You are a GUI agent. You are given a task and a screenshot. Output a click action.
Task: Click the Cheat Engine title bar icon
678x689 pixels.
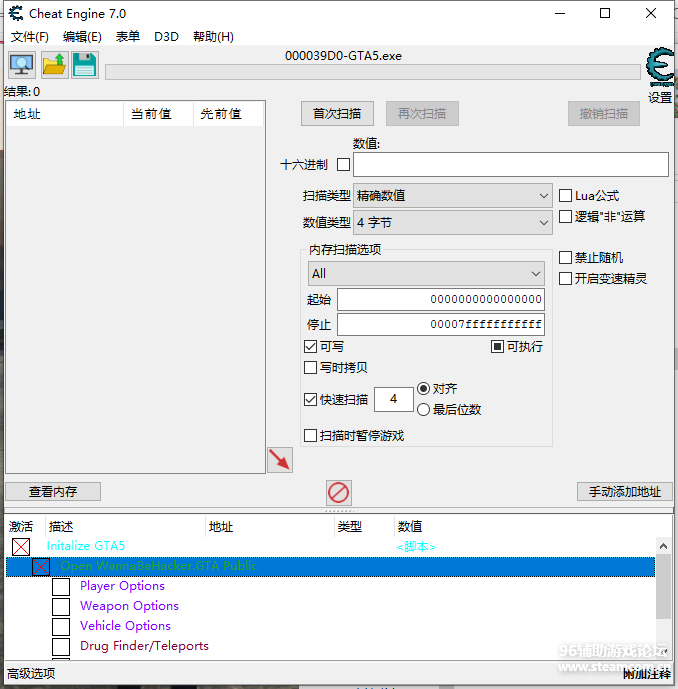[16, 13]
